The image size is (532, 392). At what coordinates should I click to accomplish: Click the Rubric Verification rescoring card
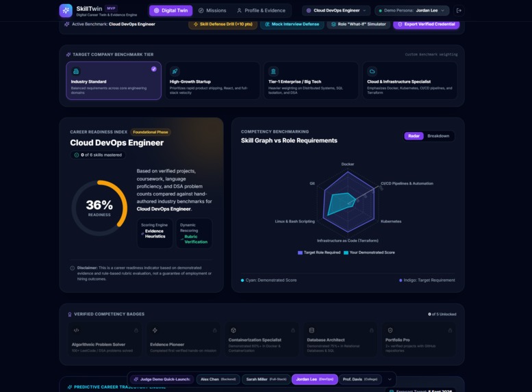(194, 233)
